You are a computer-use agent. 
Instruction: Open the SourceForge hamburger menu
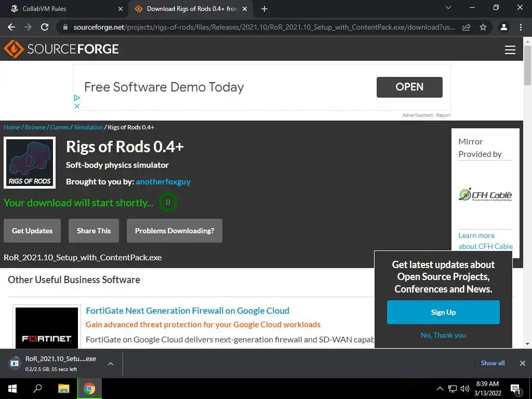coord(510,49)
